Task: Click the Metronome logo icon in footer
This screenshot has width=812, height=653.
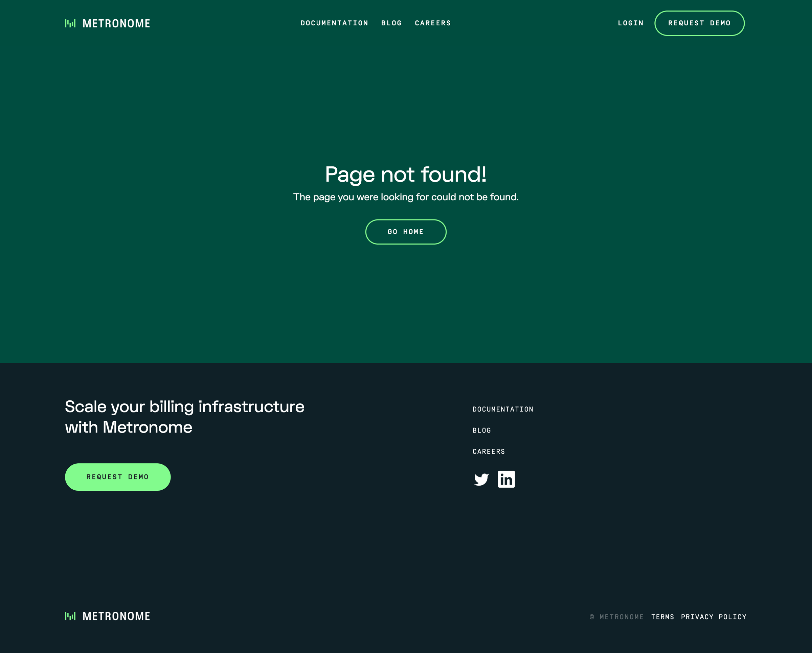Action: (70, 616)
